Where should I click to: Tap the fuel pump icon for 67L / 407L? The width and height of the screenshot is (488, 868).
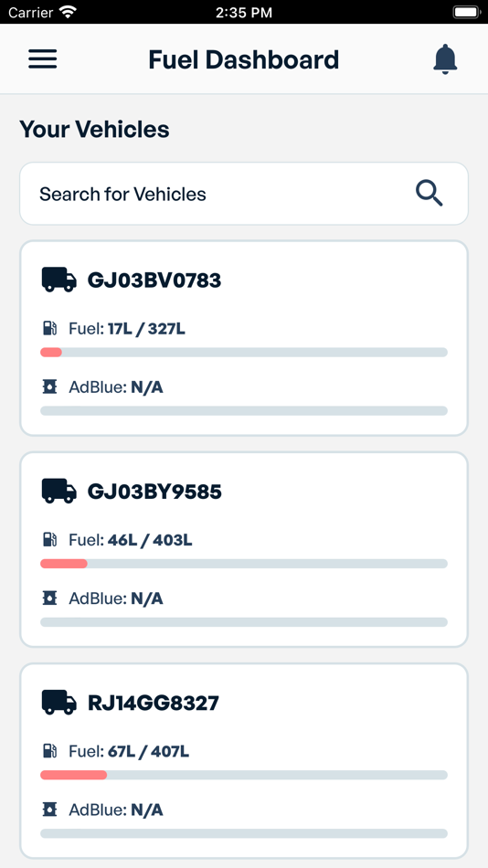[49, 751]
